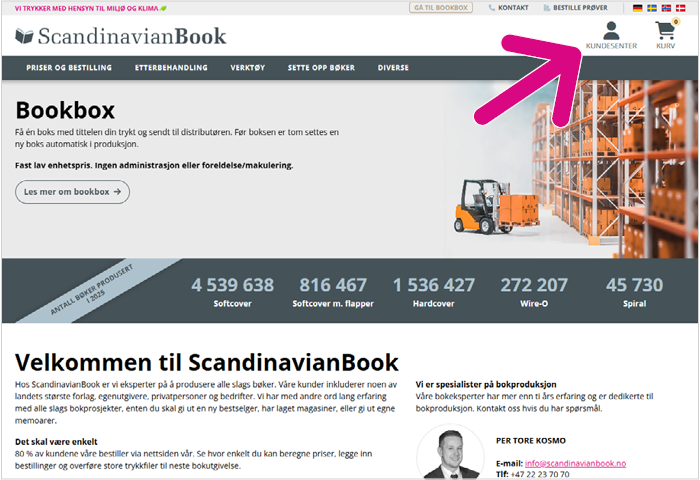This screenshot has width=700, height=480.
Task: Click the Hardcover count 1 536 427
Action: [433, 285]
